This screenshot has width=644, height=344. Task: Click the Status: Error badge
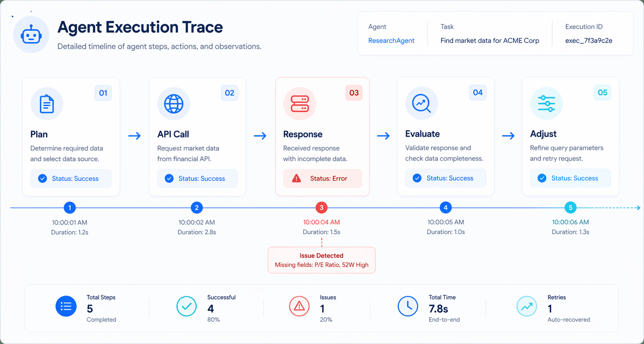(322, 178)
